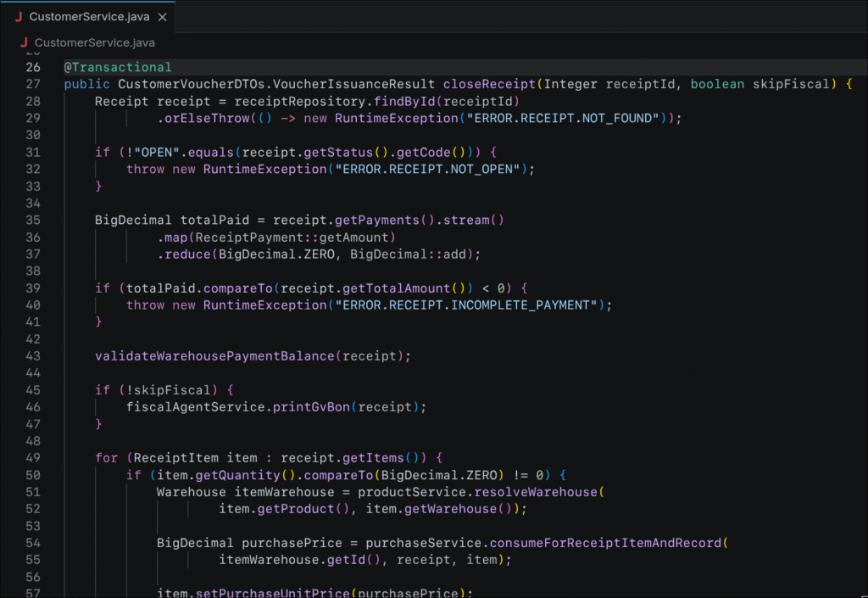Click the skipFiscal parameter in the signature
Viewport: 868px width, 598px height.
tap(791, 84)
